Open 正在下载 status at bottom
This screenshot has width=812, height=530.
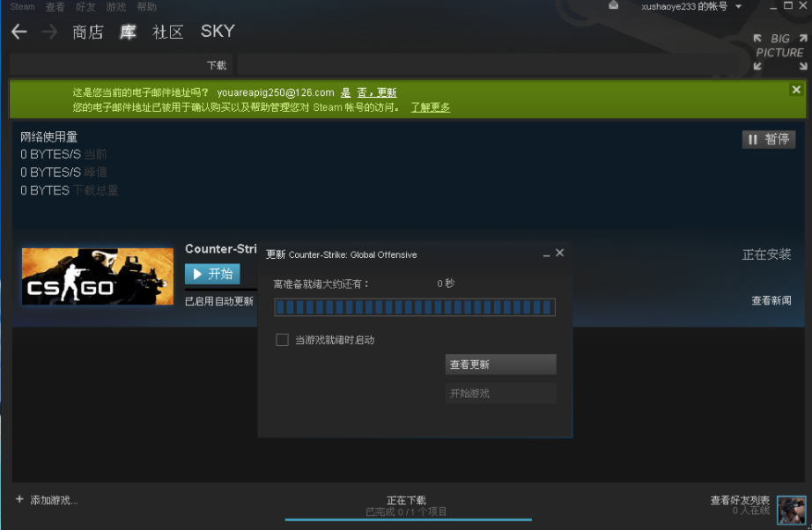tap(407, 500)
